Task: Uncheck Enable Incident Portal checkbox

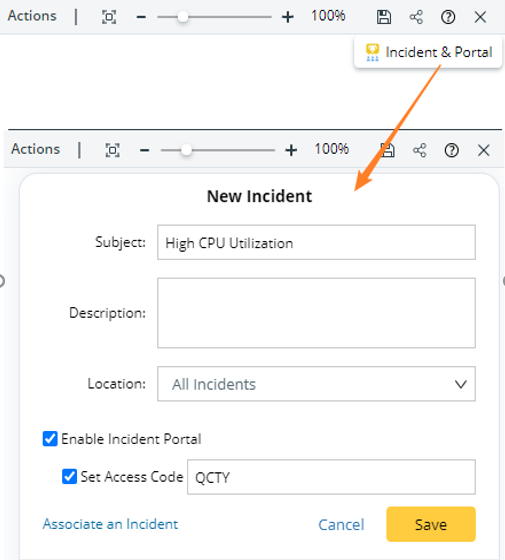Action: point(50,439)
